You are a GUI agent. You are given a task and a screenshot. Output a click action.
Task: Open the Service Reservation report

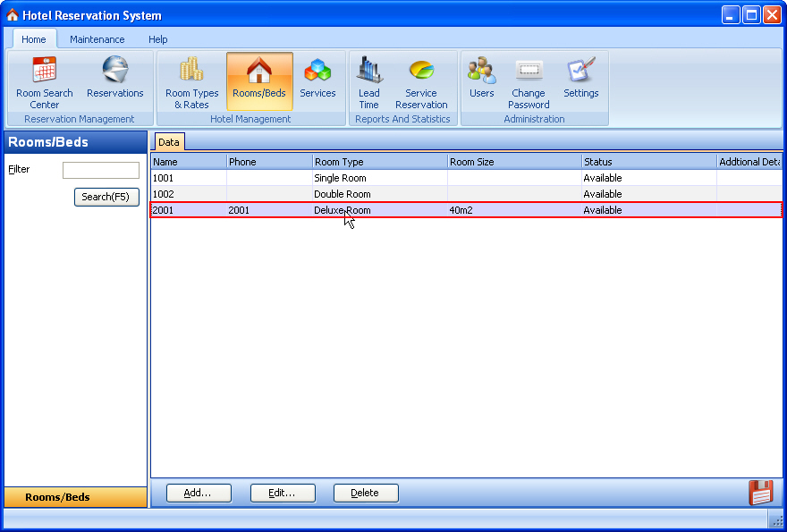coord(421,82)
